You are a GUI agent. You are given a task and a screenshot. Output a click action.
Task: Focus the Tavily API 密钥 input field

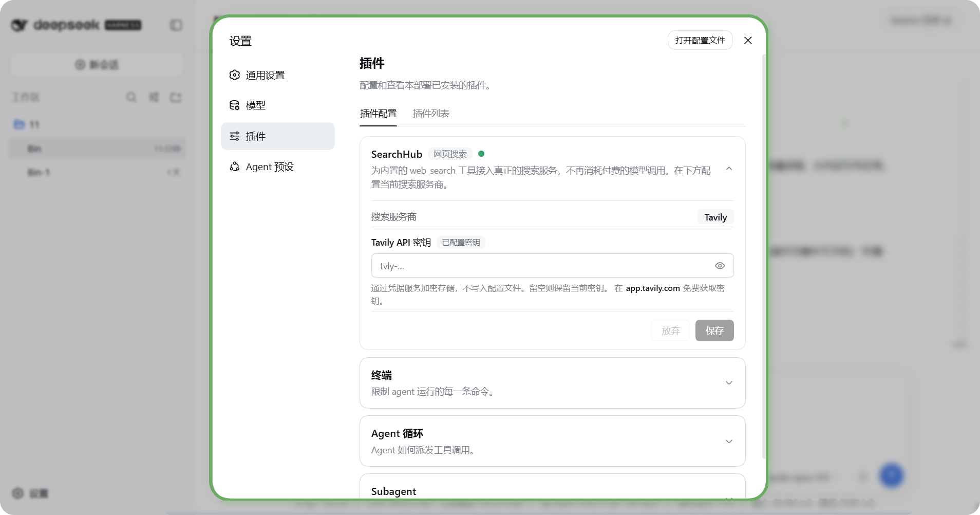click(x=552, y=266)
